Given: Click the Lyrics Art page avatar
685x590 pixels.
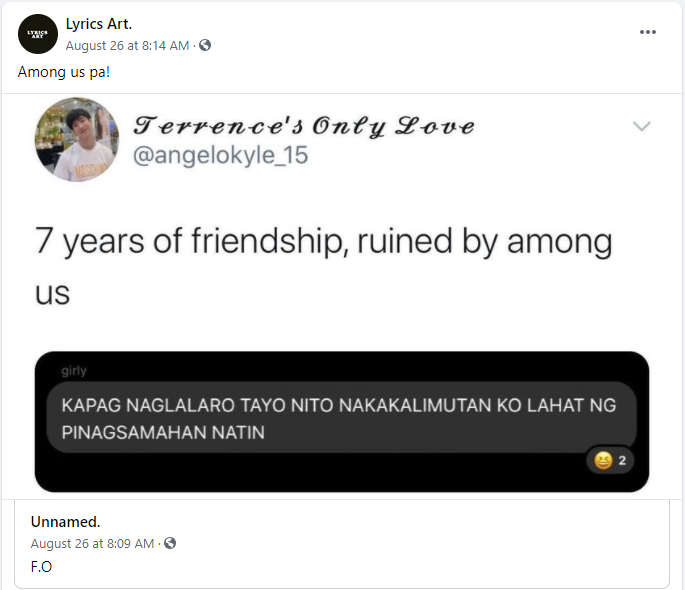Looking at the screenshot, I should coord(38,34).
